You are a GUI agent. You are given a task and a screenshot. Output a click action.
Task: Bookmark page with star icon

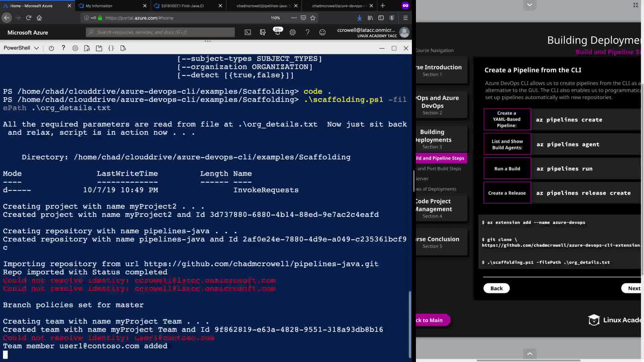(313, 18)
